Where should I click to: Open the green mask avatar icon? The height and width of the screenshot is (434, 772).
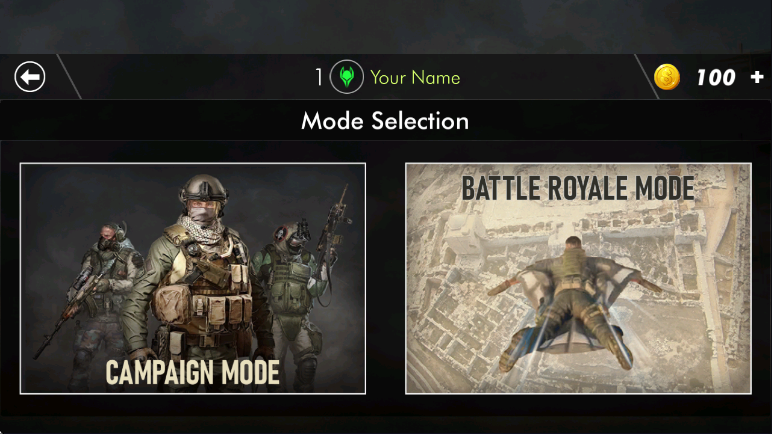347,77
